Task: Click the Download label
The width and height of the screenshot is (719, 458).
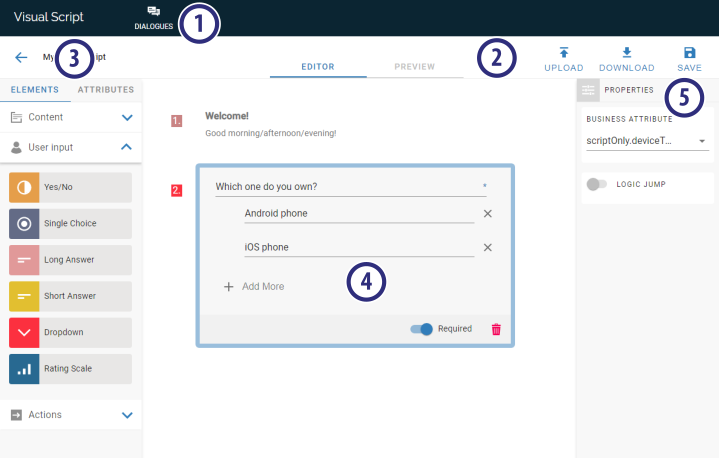Action: coord(626,68)
